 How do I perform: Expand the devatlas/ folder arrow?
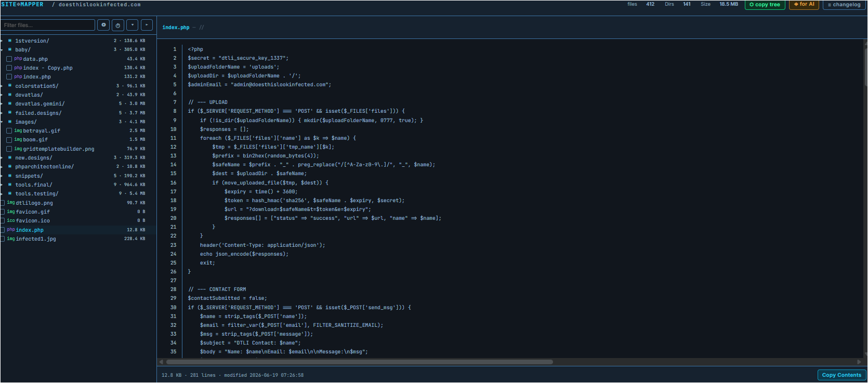pos(2,95)
